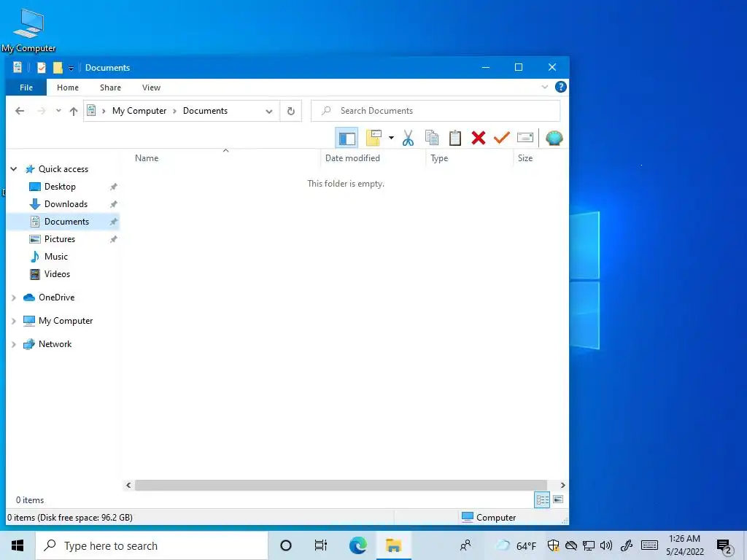Open the address bar history dropdown

point(269,112)
